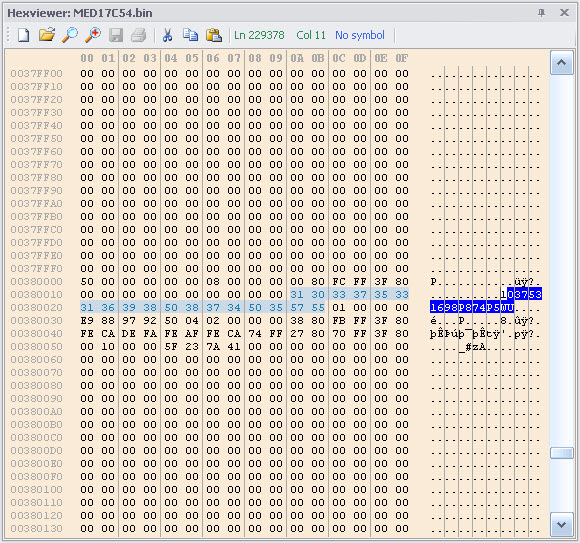This screenshot has height=543, width=580.
Task: Close the Hexviewer panel
Action: tap(564, 13)
